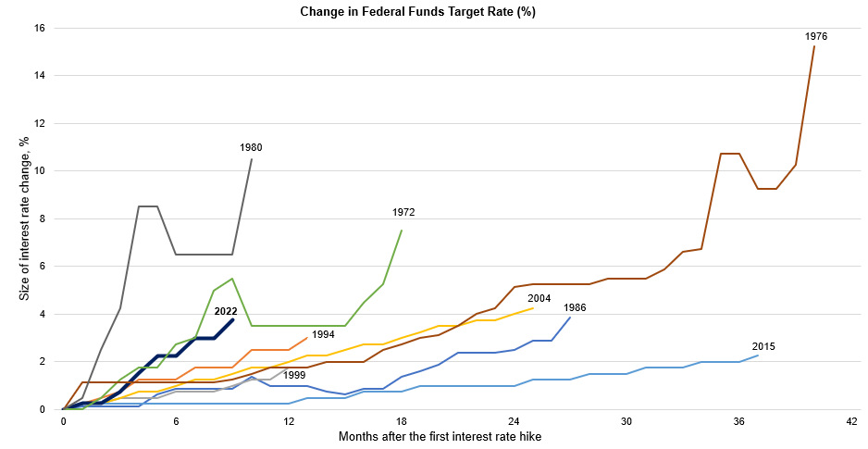The height and width of the screenshot is (449, 868).
Task: Select the 30 tick on the x-axis
Action: (626, 421)
